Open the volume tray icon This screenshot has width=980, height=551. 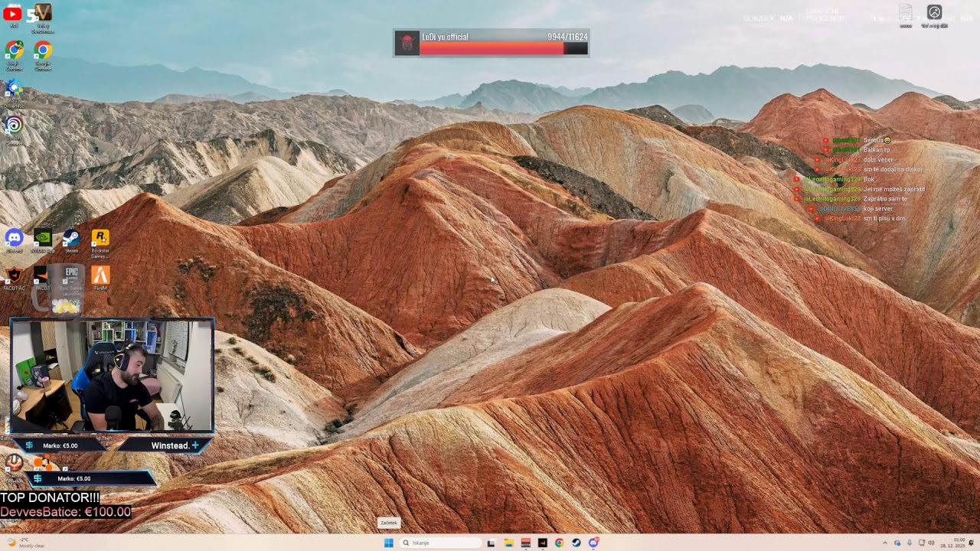(x=932, y=543)
